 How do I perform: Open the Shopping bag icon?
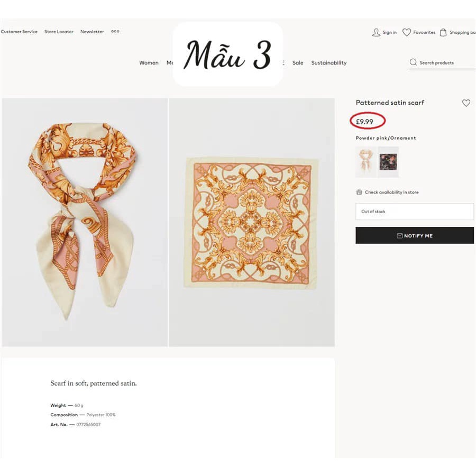coord(443,33)
